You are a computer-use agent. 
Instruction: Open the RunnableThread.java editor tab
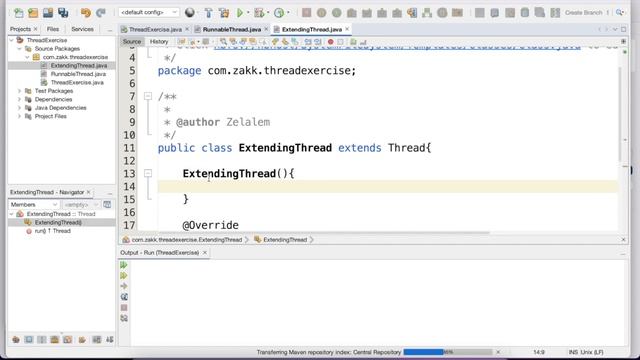pos(231,29)
